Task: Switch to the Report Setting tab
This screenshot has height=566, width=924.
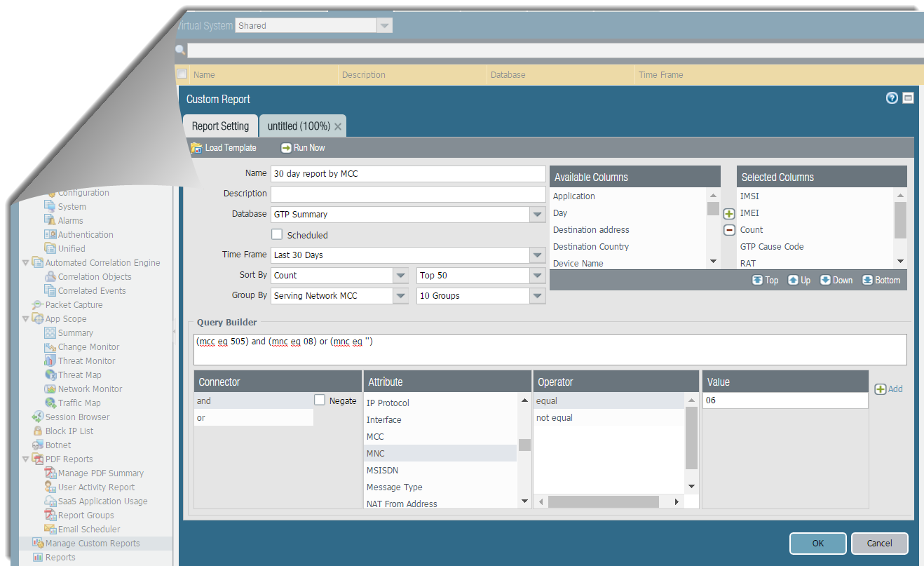Action: pyautogui.click(x=220, y=126)
